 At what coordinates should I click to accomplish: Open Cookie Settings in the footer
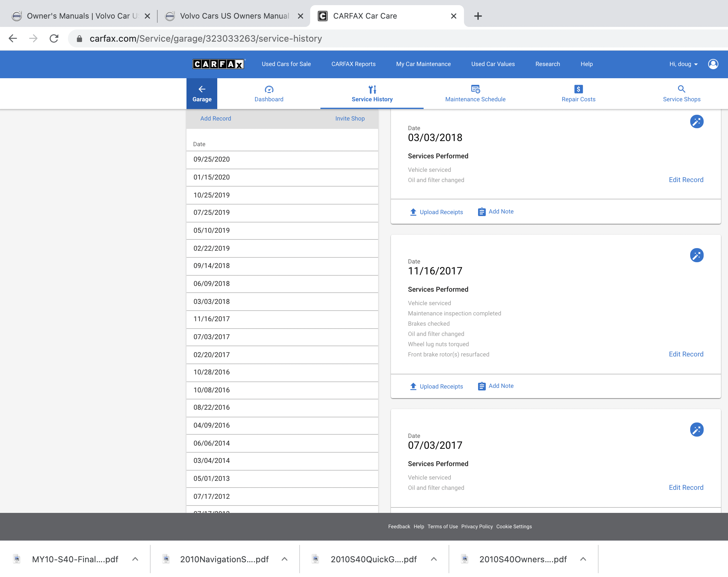(x=514, y=527)
